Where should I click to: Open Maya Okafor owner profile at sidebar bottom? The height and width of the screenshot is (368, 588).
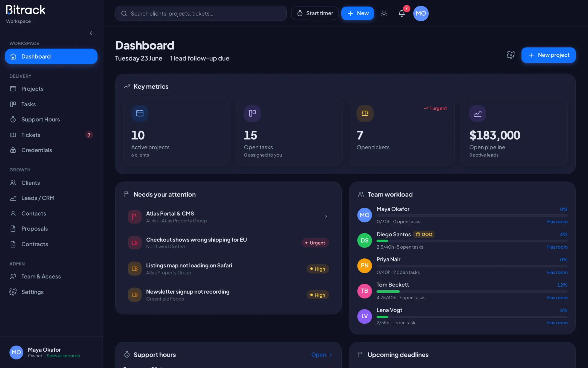tap(51, 352)
